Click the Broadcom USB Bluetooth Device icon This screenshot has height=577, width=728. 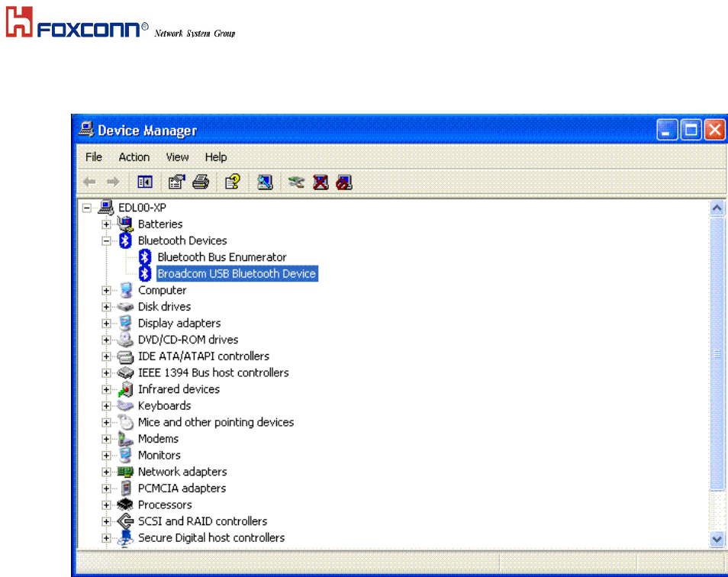pyautogui.click(x=145, y=273)
